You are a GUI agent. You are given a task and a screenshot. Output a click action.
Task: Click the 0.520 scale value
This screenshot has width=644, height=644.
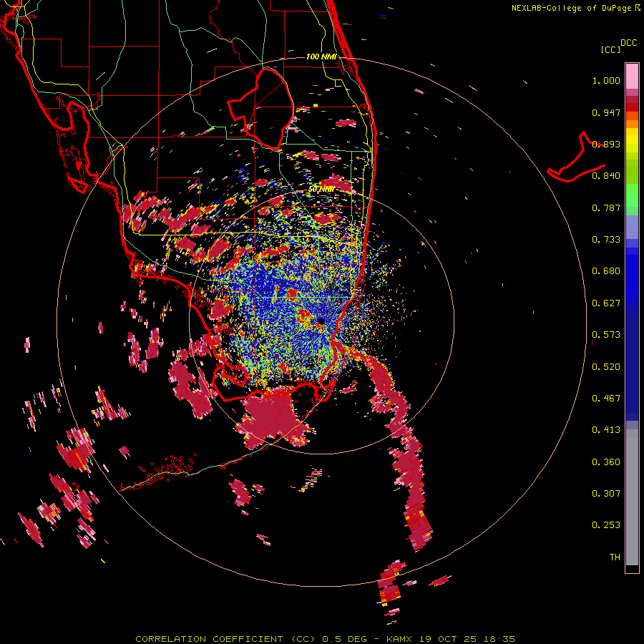click(606, 367)
